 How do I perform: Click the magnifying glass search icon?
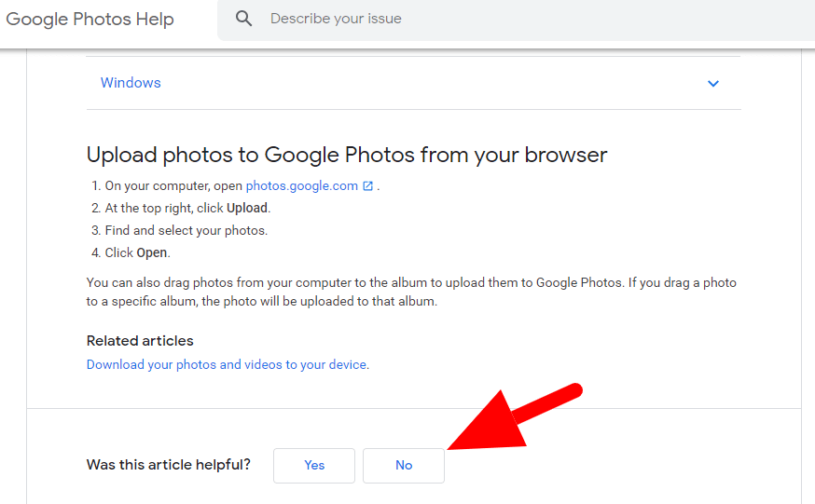tap(243, 19)
